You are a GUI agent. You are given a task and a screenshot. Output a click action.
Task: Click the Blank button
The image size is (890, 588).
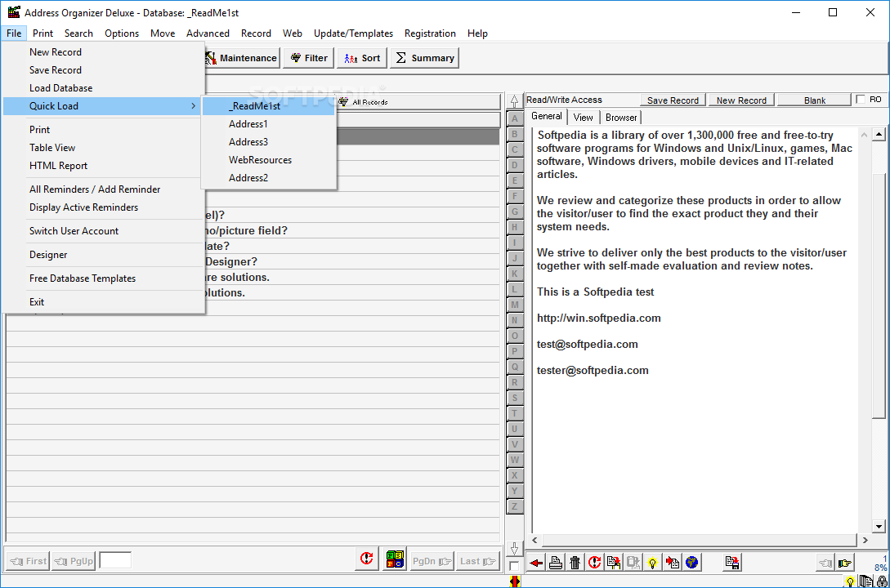815,100
